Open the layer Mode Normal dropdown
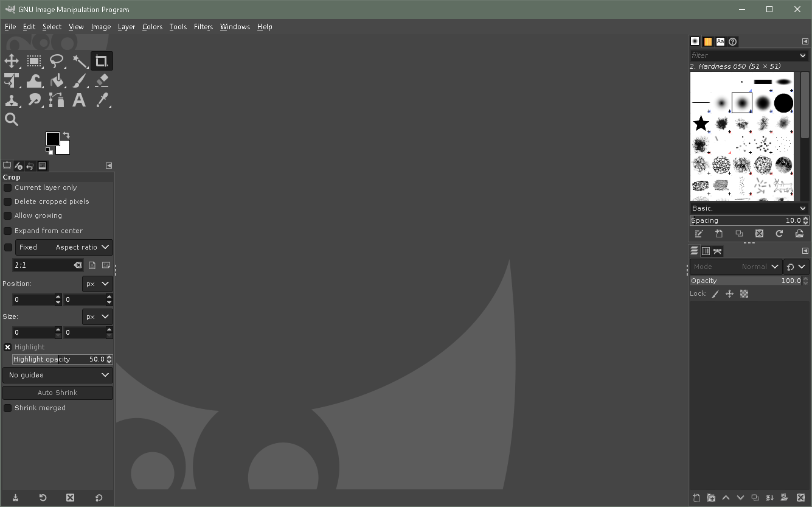Image resolution: width=812 pixels, height=507 pixels. (x=735, y=267)
